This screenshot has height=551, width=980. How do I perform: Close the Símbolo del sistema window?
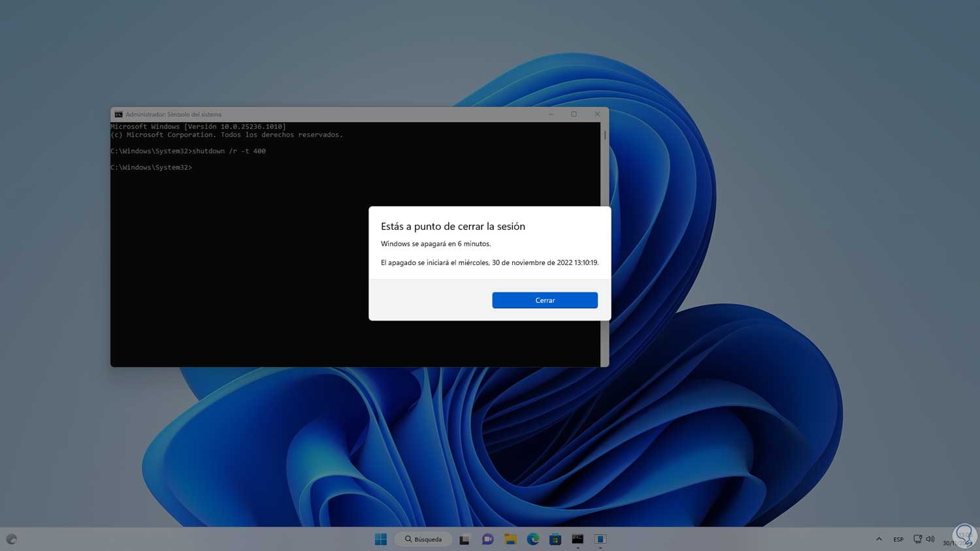click(x=597, y=114)
